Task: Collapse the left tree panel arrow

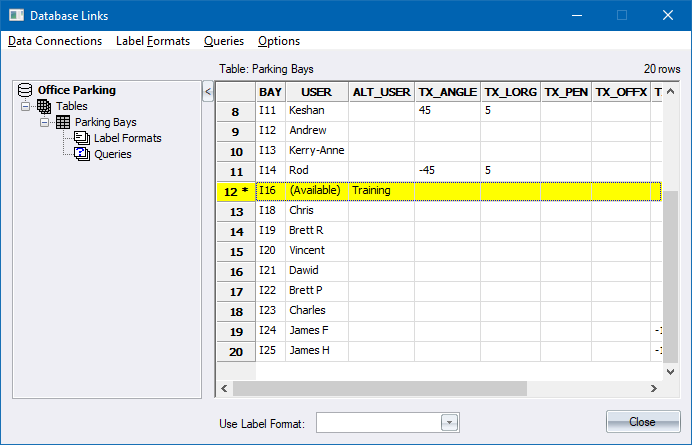Action: [x=208, y=92]
